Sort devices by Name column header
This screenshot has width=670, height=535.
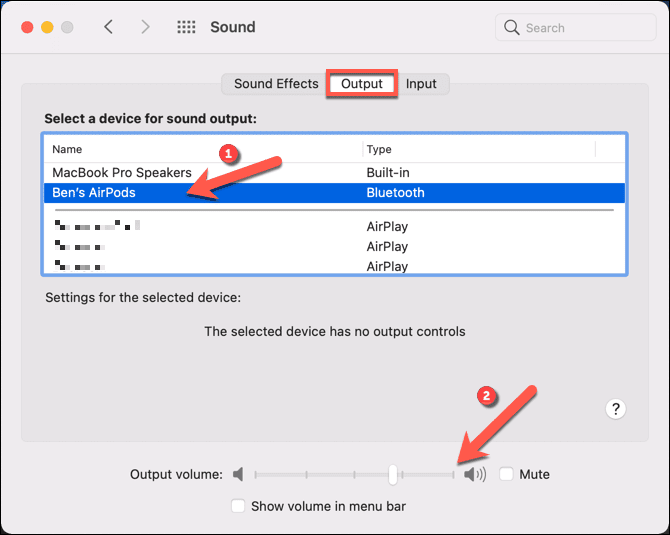click(x=200, y=149)
